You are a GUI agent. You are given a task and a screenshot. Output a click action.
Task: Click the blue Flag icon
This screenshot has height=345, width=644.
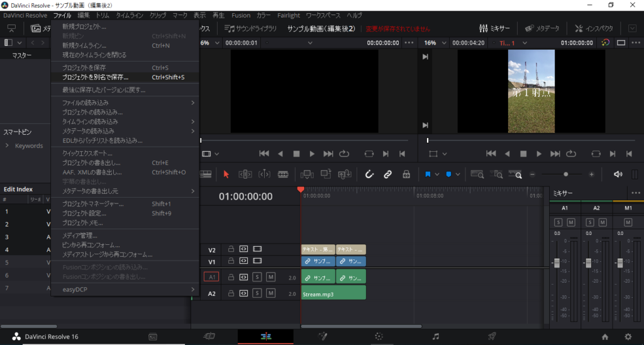point(428,174)
